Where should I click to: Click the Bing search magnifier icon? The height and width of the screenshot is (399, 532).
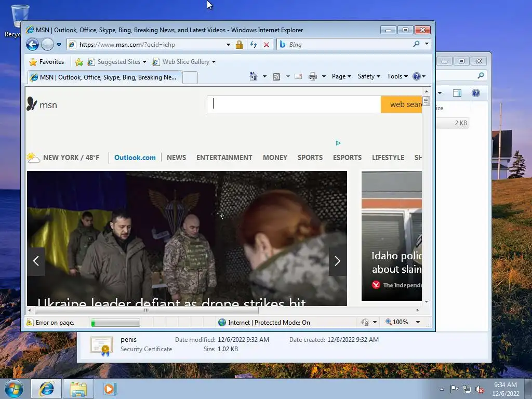pos(416,44)
